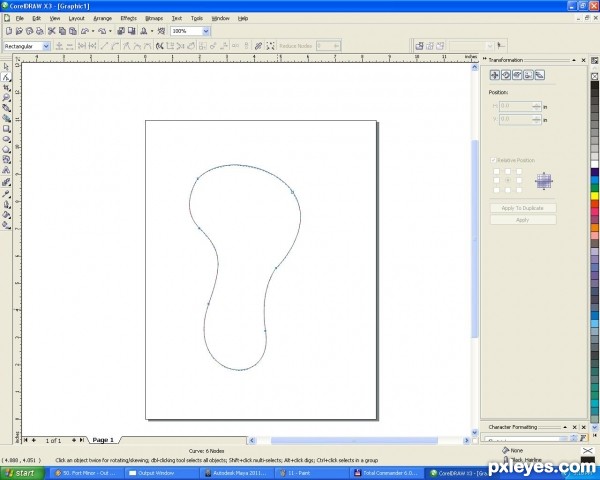Open the Layout menu
The image size is (600, 480).
point(76,18)
